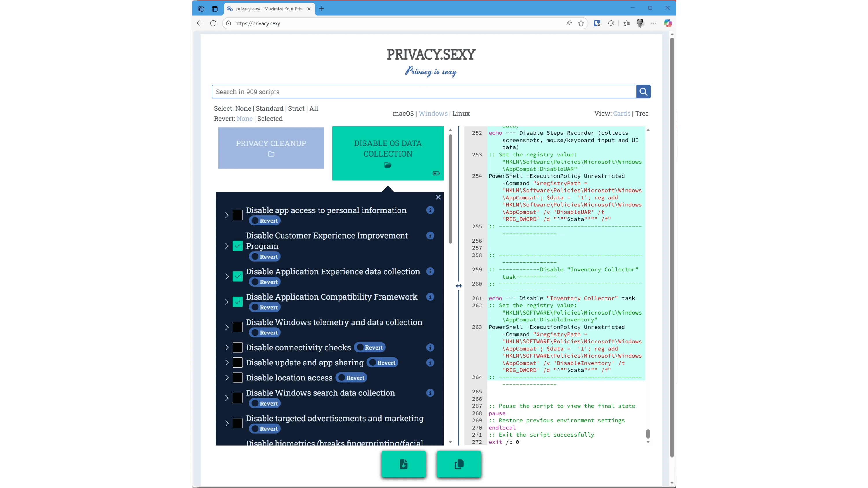Expand Disable Windows search data collection
The width and height of the screenshot is (868, 488).
click(227, 398)
